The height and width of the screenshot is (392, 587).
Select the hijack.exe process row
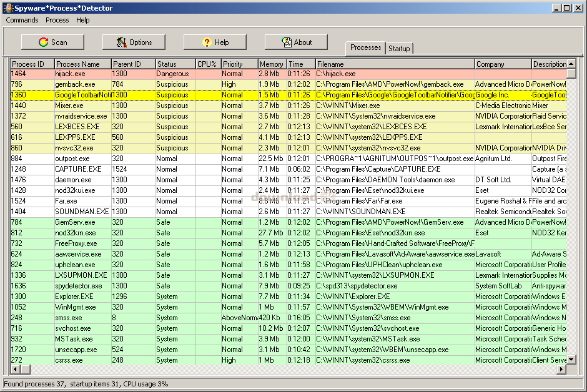289,74
